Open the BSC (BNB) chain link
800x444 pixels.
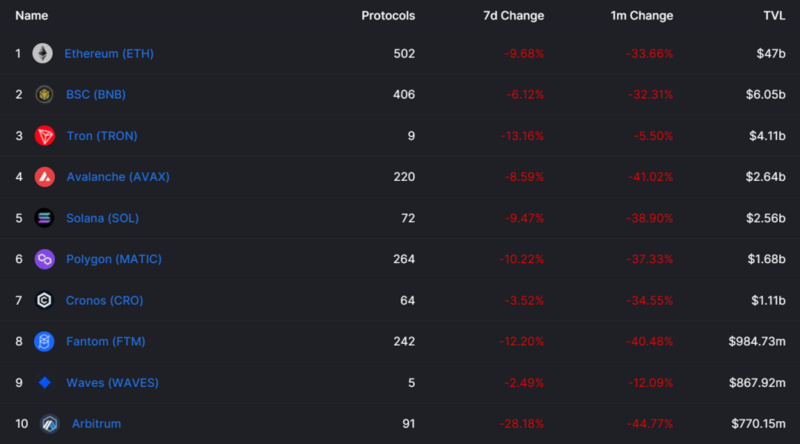[96, 94]
